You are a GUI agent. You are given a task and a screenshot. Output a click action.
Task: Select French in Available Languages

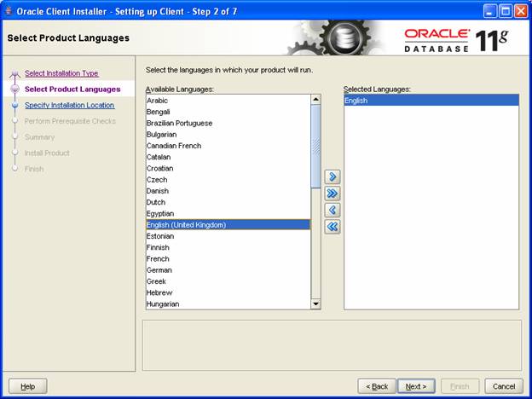[x=228, y=258]
